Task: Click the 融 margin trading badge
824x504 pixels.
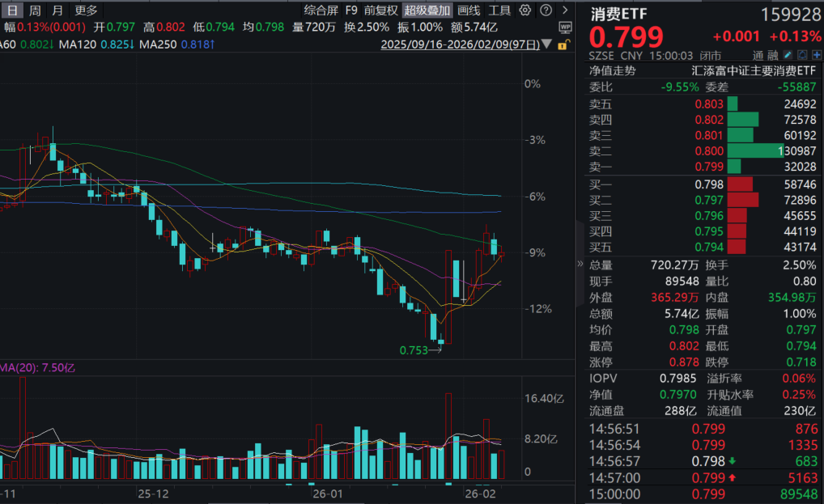Action: (772, 55)
